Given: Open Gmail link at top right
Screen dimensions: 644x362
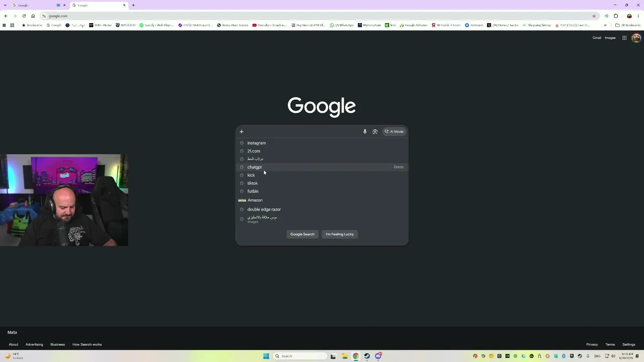Looking at the screenshot, I should click(x=597, y=38).
